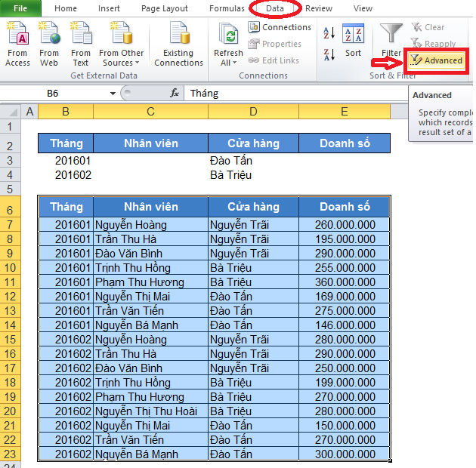Viewport: 476px width, 468px height.
Task: Toggle the Filter funnel button
Action: click(x=391, y=39)
